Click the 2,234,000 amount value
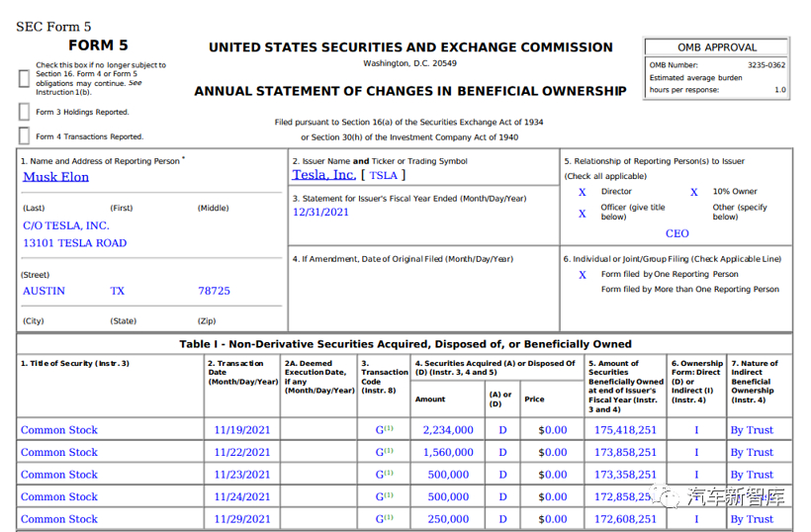Viewport: 811px width, 532px height. (x=448, y=430)
